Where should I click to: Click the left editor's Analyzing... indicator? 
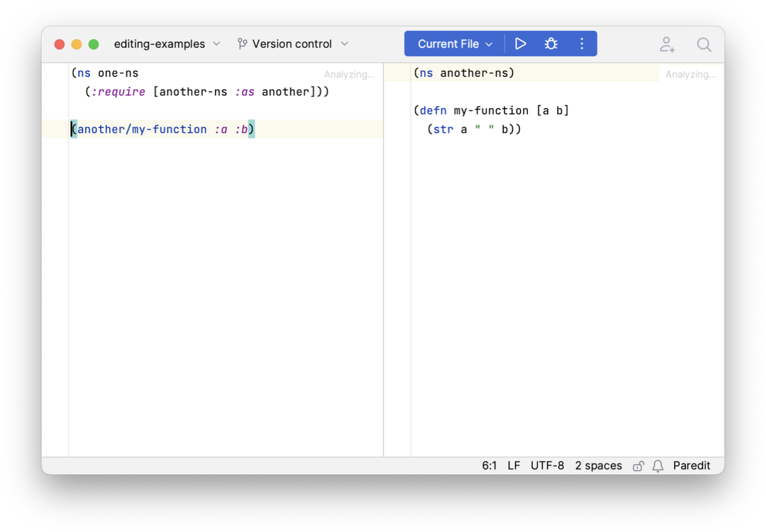point(349,75)
